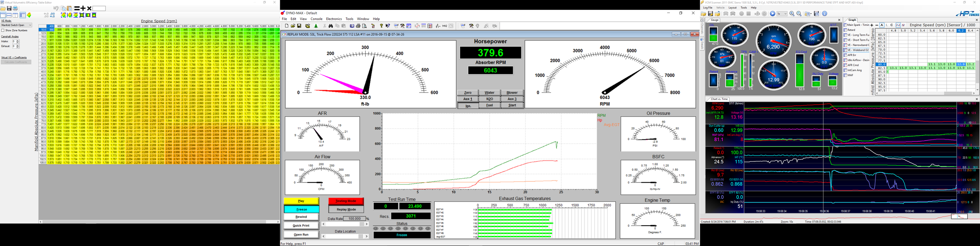The image size is (980, 246).
Task: Click the Rewind button
Action: pyautogui.click(x=301, y=217)
